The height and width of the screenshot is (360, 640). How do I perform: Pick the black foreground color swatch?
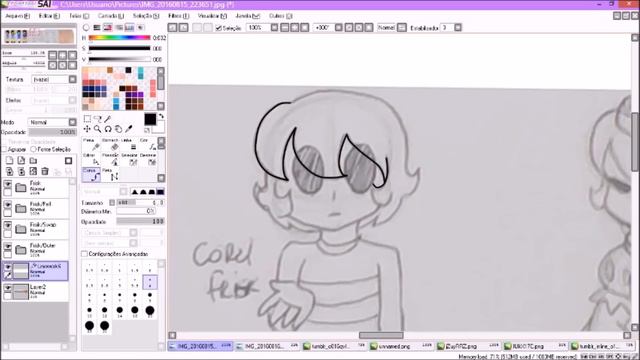pyautogui.click(x=150, y=119)
